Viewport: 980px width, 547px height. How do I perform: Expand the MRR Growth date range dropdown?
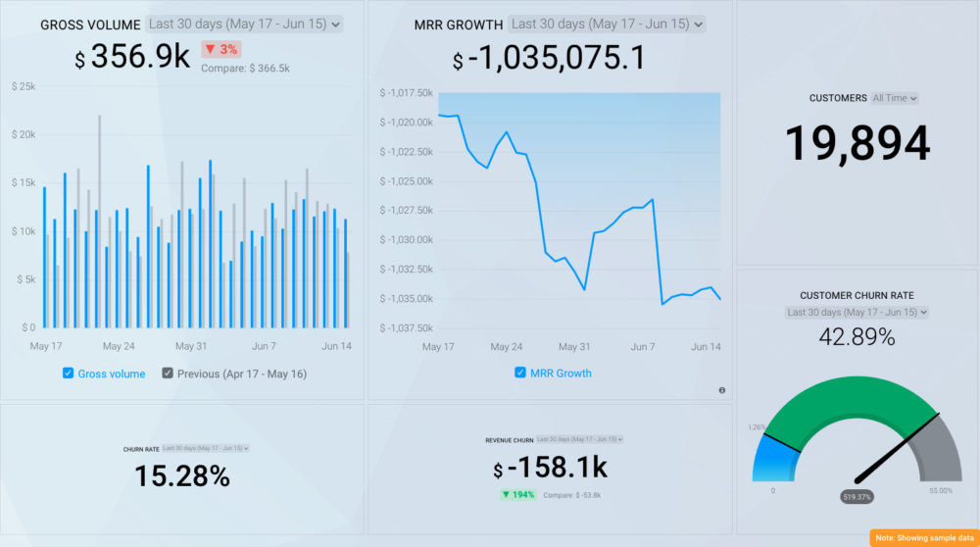pos(608,25)
